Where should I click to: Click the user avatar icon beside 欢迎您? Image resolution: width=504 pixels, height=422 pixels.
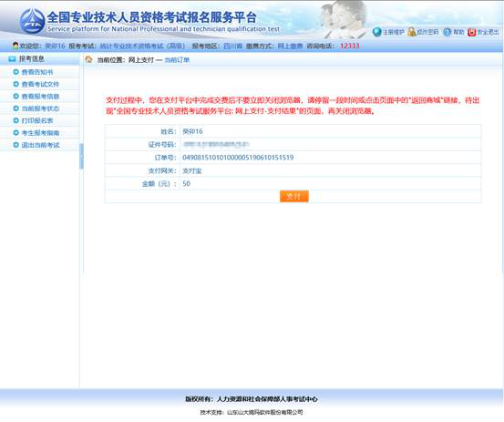click(15, 46)
